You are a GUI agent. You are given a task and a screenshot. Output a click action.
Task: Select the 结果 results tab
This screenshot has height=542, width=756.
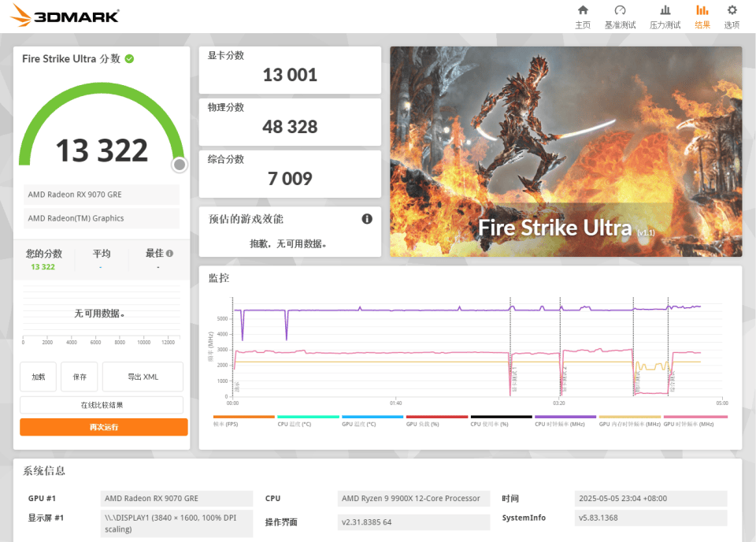tap(702, 17)
